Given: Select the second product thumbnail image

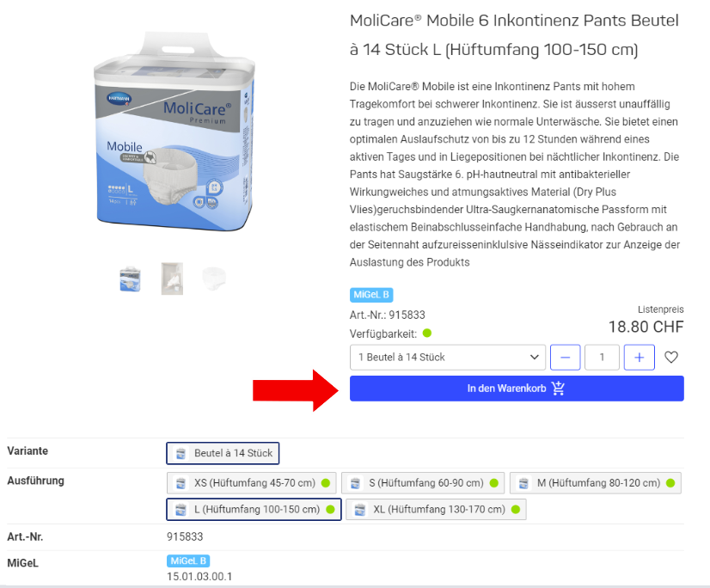Looking at the screenshot, I should point(172,279).
